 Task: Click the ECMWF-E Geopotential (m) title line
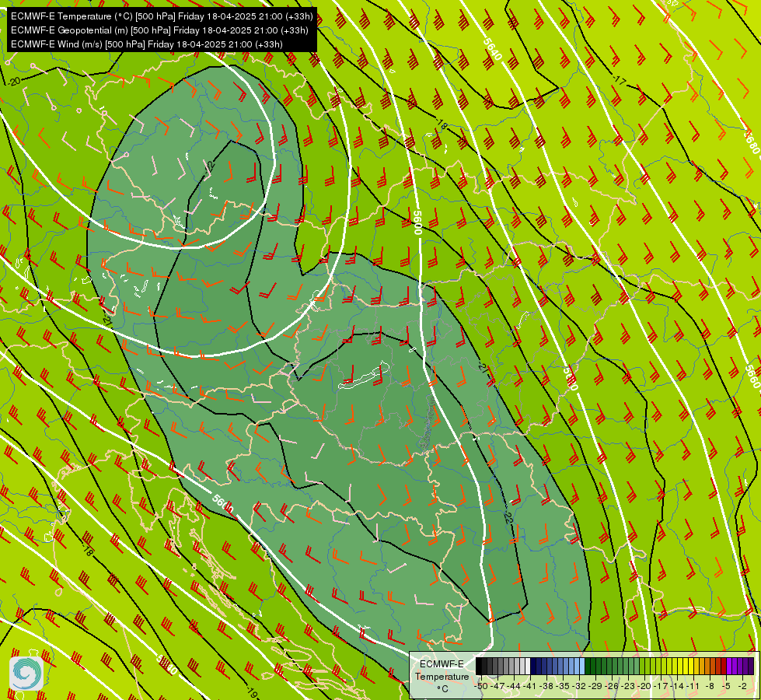[x=159, y=30]
